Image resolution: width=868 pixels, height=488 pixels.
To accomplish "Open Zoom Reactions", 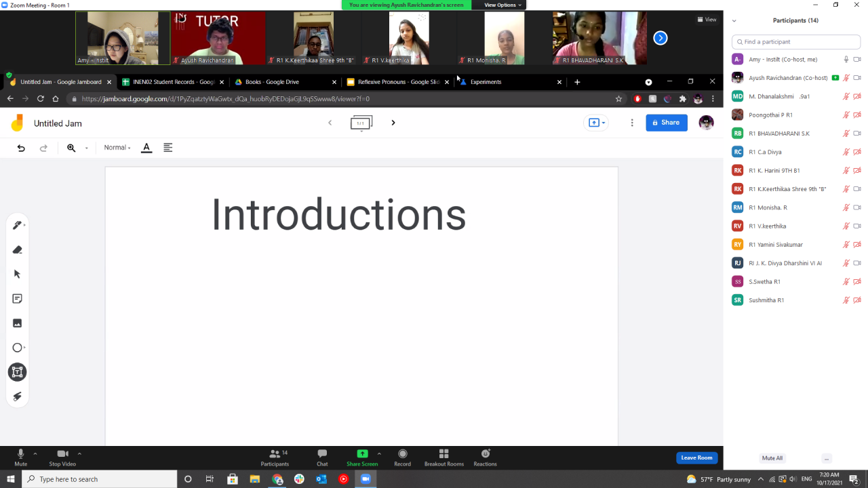I will (485, 457).
